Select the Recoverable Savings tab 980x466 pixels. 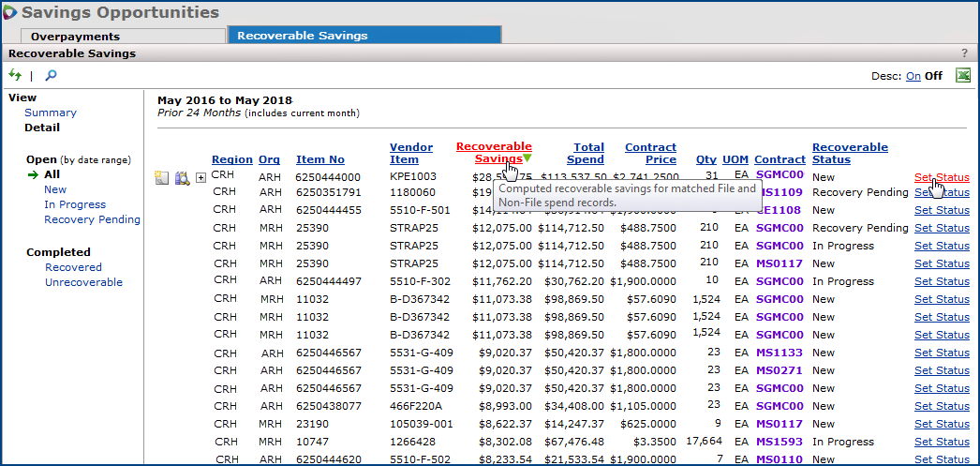coord(302,36)
